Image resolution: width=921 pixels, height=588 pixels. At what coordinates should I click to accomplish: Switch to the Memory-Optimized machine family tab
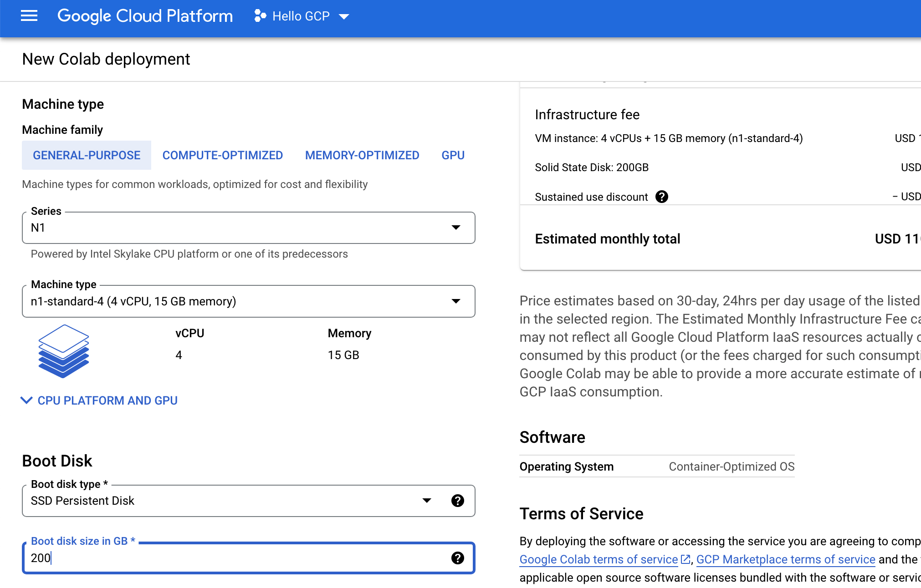[x=362, y=155]
